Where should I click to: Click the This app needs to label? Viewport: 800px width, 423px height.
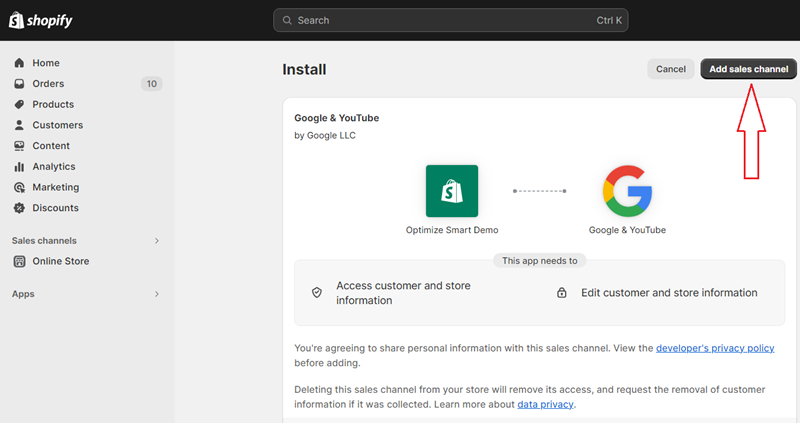pos(540,261)
